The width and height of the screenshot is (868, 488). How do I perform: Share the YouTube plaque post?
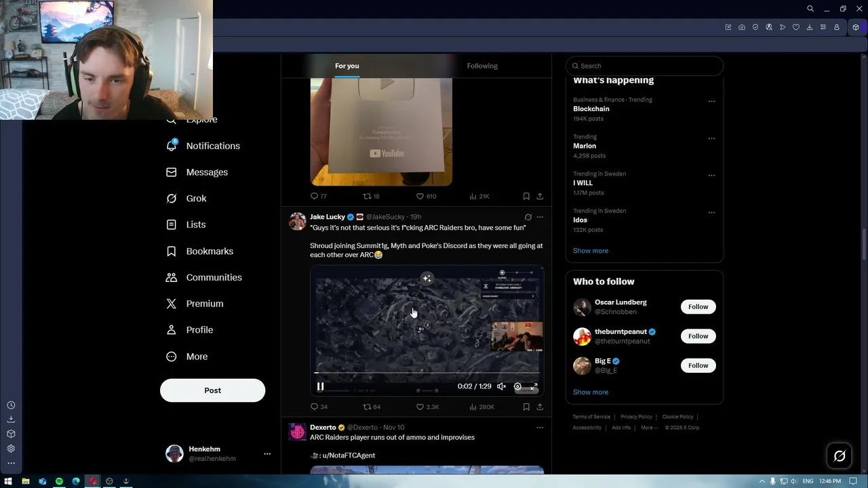(x=540, y=196)
